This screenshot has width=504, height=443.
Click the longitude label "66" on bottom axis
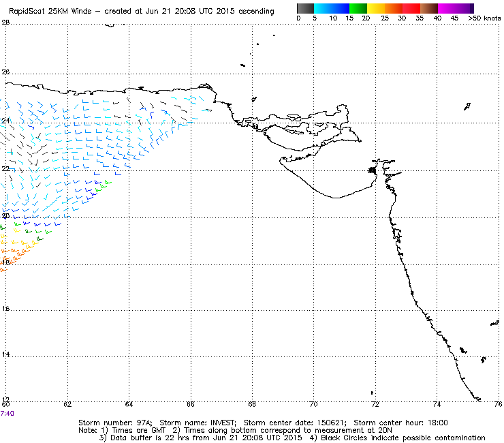click(191, 404)
